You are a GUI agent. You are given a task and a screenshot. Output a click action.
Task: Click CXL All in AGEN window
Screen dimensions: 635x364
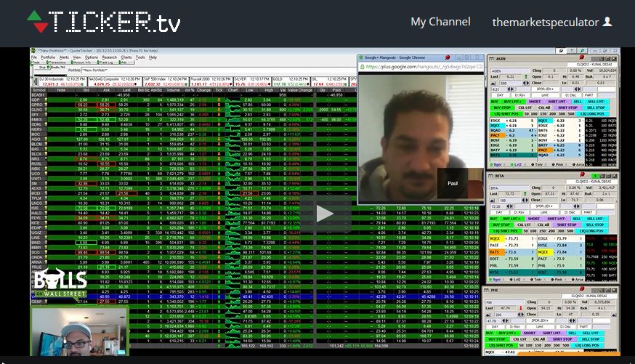544,108
